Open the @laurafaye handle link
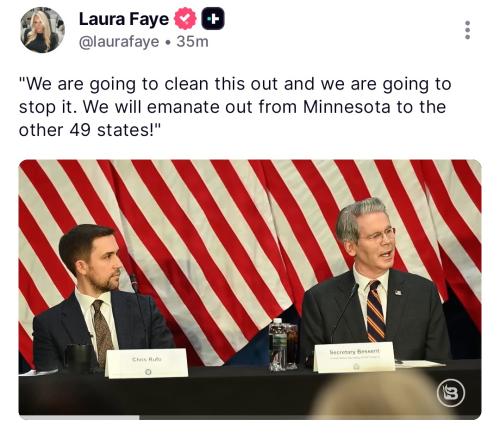 click(x=119, y=42)
